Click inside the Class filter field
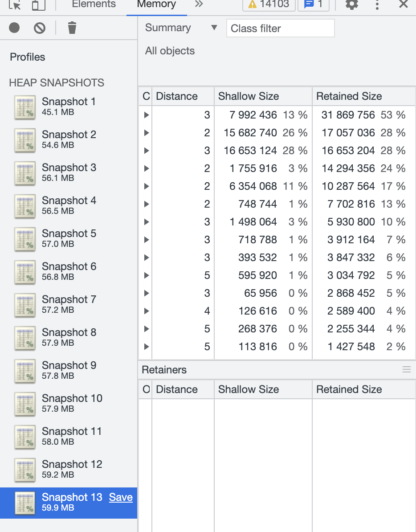The height and width of the screenshot is (532, 416). point(280,28)
